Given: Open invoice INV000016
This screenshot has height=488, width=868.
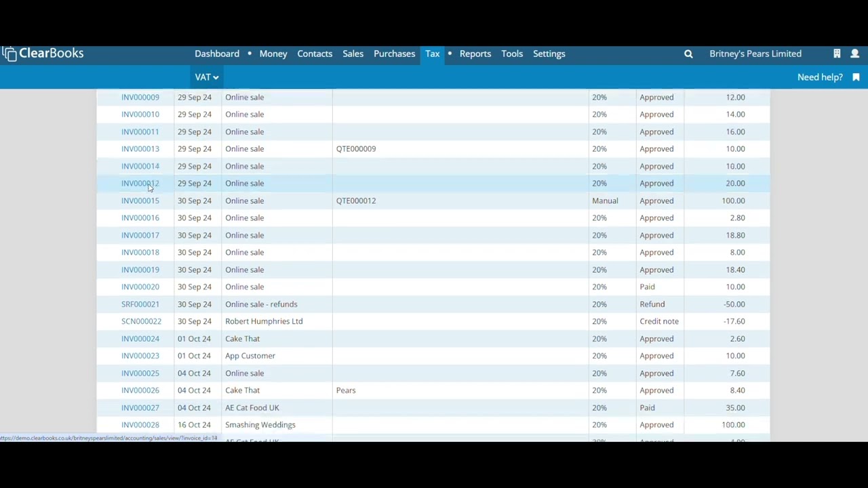Looking at the screenshot, I should [140, 218].
